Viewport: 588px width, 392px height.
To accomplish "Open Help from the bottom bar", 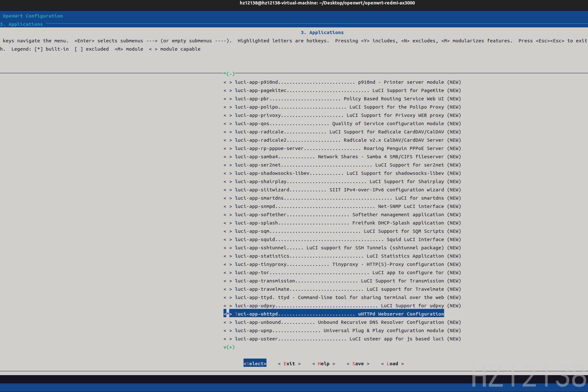I will tap(324, 363).
